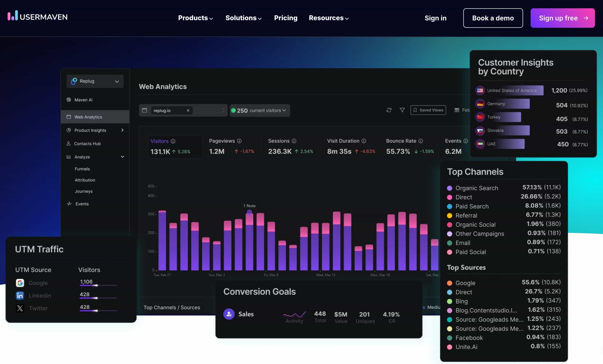Collapse the Analyze section chevron

[x=122, y=157]
